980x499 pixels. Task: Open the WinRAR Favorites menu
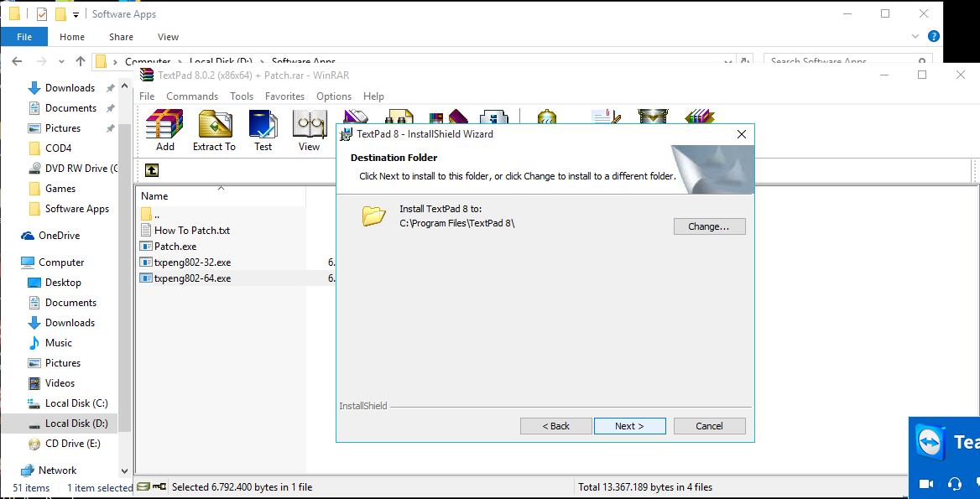coord(285,96)
